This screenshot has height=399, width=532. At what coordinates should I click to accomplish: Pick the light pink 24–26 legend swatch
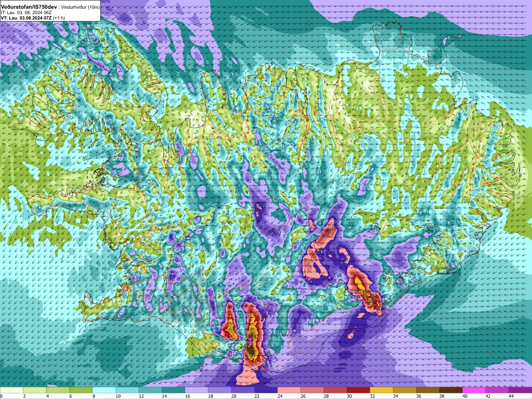289,390
